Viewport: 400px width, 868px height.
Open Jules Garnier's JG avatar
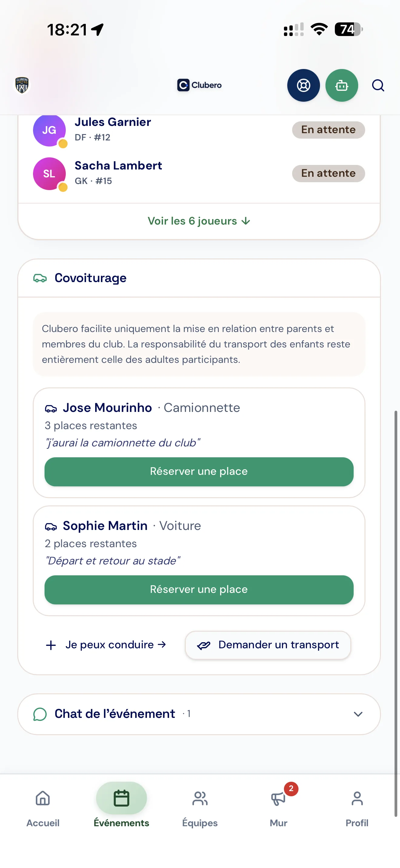coord(49,130)
